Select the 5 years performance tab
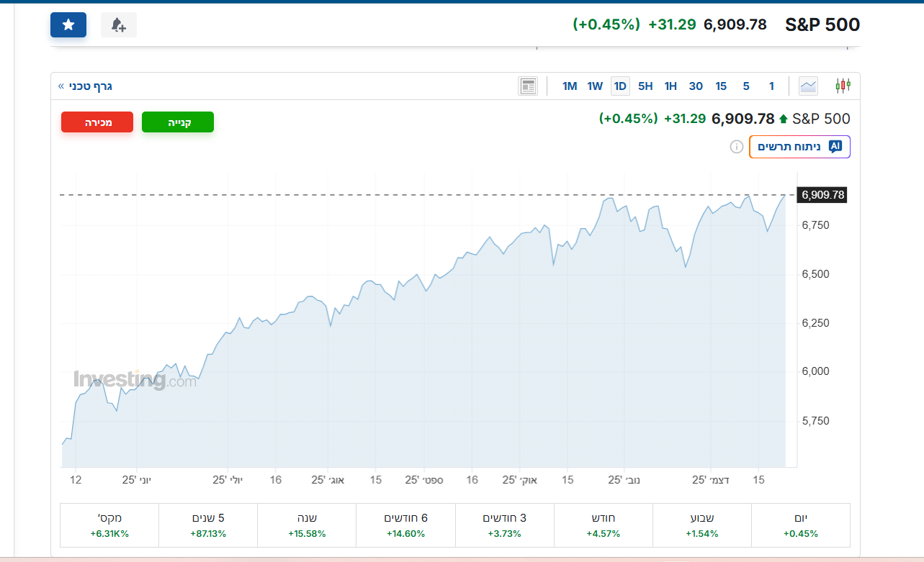924x562 pixels. pyautogui.click(x=208, y=525)
